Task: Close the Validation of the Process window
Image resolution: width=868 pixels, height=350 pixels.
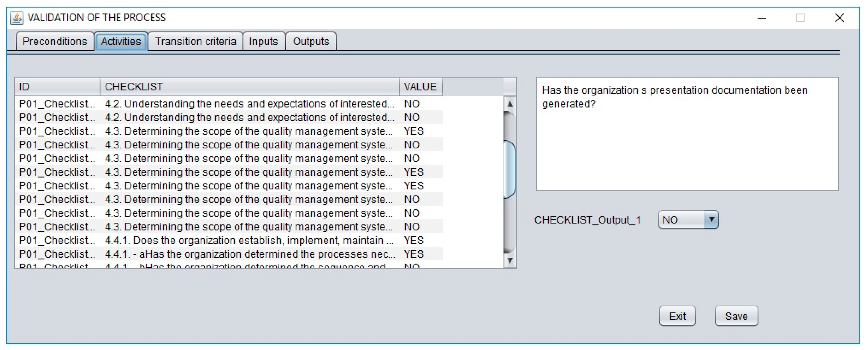Action: click(x=839, y=18)
